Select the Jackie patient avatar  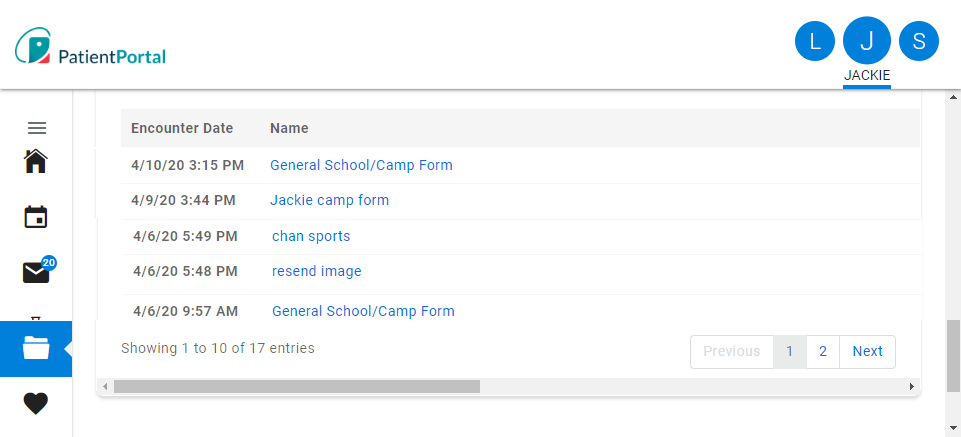point(867,41)
